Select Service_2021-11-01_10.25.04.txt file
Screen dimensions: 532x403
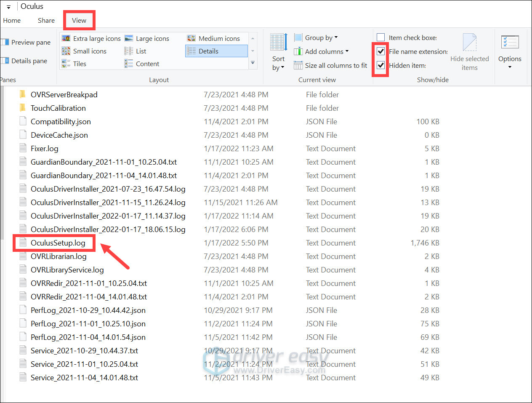pyautogui.click(x=84, y=364)
